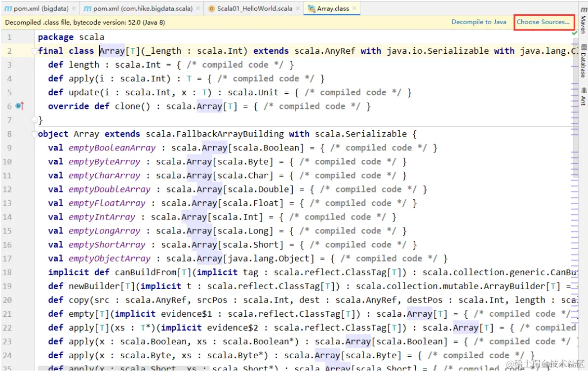Open the Maven tool window
Screen dimensions: 588x372
(583, 20)
